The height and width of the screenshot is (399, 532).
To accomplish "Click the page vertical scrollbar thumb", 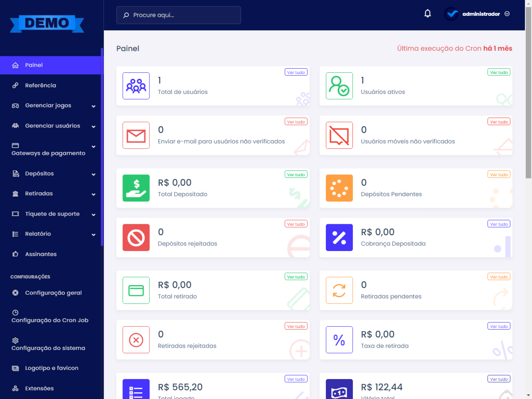I will pyautogui.click(x=528, y=93).
